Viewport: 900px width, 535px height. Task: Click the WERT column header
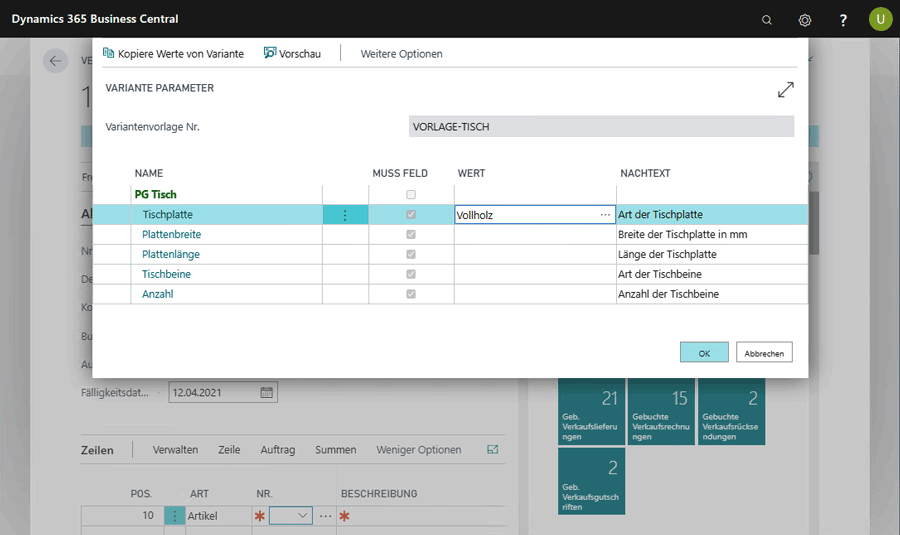[x=471, y=173]
